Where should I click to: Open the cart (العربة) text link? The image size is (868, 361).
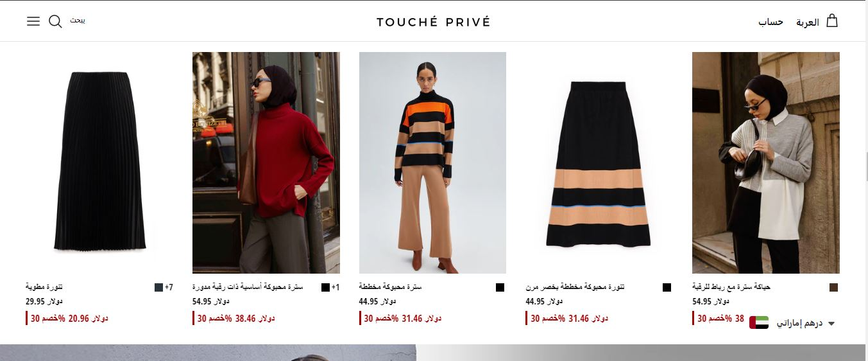(x=808, y=22)
